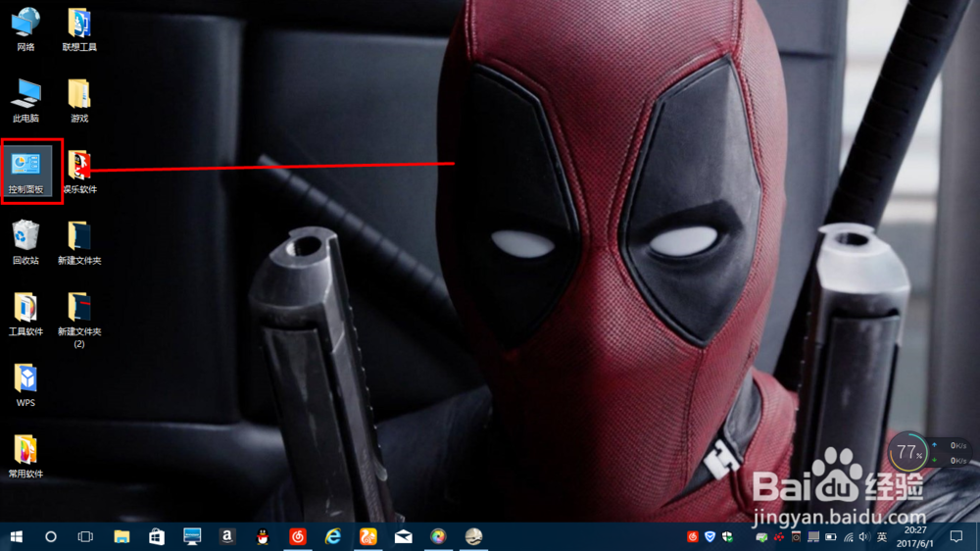Select the 控制面板 desktop icon
The width and height of the screenshot is (980, 551).
pos(25,171)
